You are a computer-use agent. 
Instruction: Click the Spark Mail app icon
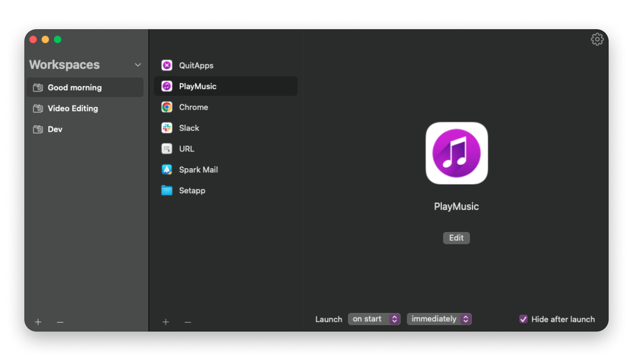167,169
